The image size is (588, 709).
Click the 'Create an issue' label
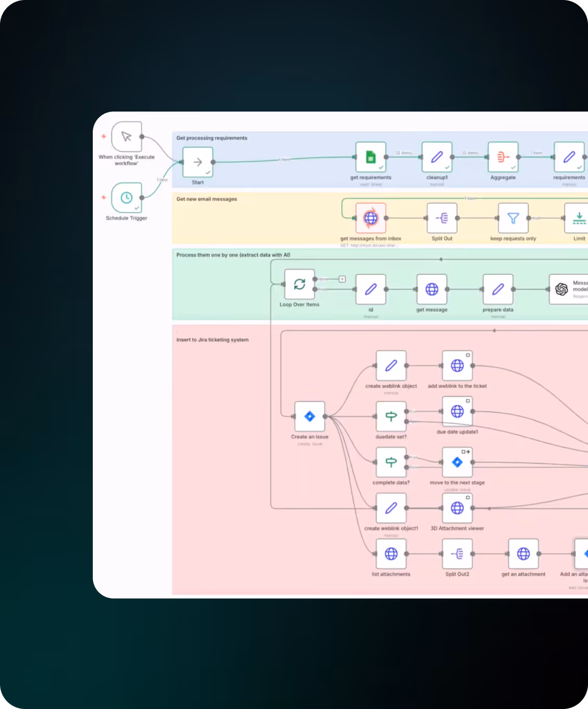[x=310, y=437]
